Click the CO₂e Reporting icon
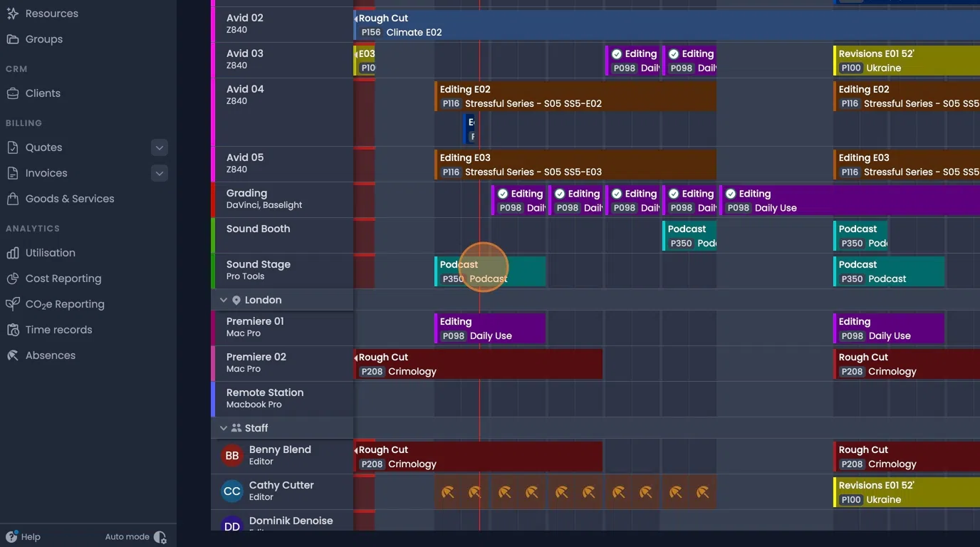980x547 pixels. (x=14, y=304)
